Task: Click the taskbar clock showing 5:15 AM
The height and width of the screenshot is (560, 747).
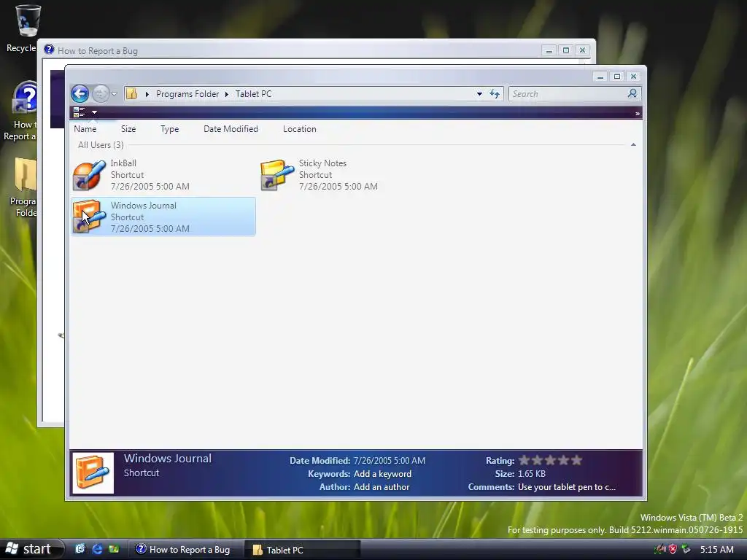Action: pos(716,550)
